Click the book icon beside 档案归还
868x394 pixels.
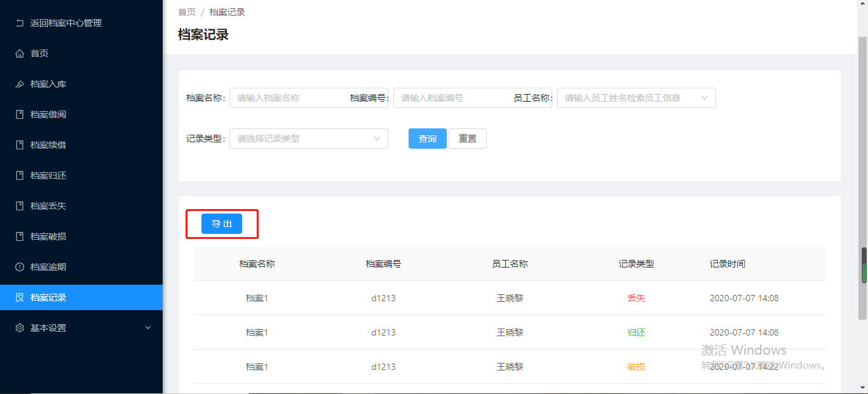click(x=20, y=175)
